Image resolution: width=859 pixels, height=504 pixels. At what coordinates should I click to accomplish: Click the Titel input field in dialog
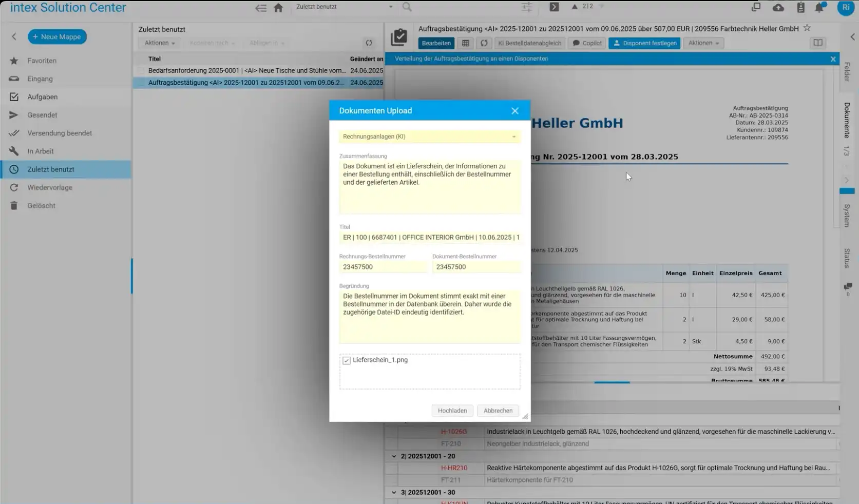[429, 238]
